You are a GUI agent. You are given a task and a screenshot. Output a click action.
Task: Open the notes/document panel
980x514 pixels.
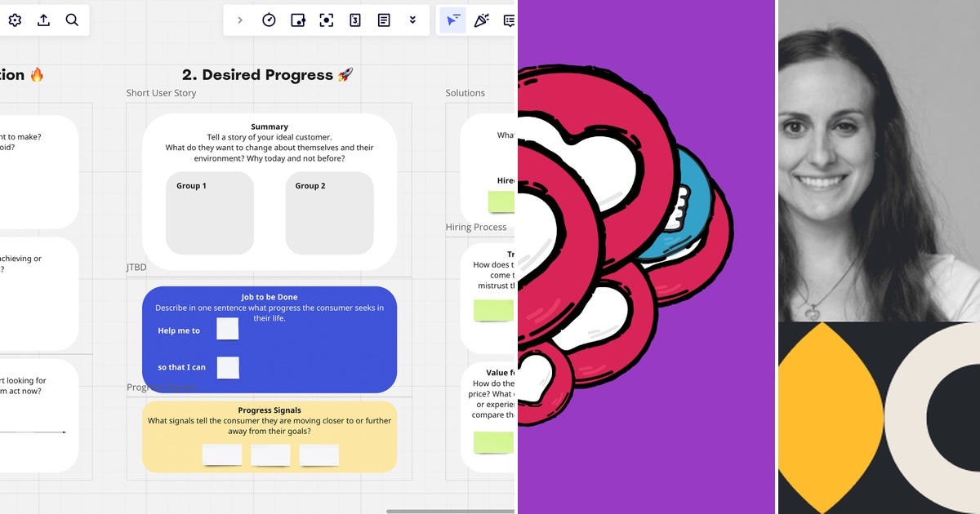[x=384, y=20]
